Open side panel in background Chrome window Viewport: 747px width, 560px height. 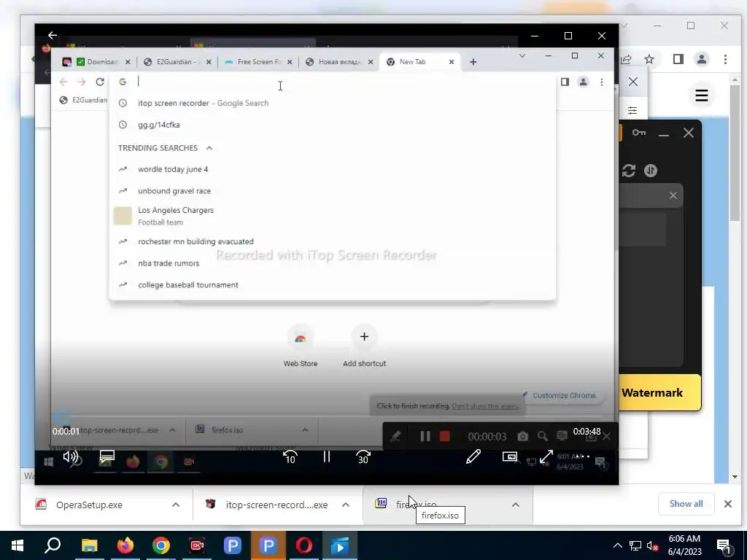tap(678, 59)
